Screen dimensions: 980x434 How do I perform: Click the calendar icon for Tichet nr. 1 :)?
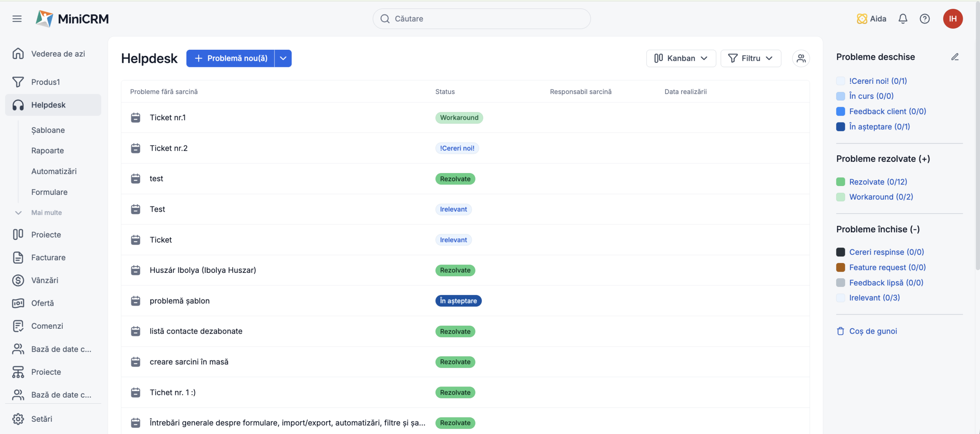[136, 392]
